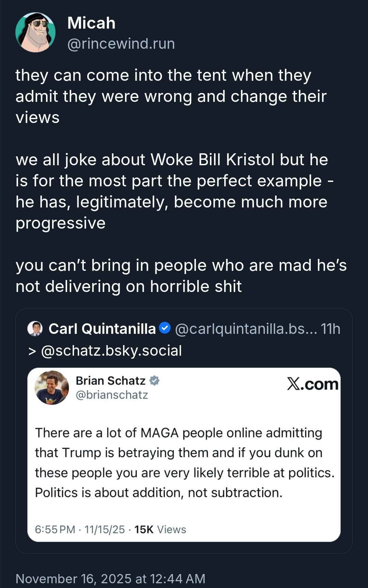Viewport: 368px width, 588px height.
Task: Click the 11h quoted post timestamp
Action: 330,329
